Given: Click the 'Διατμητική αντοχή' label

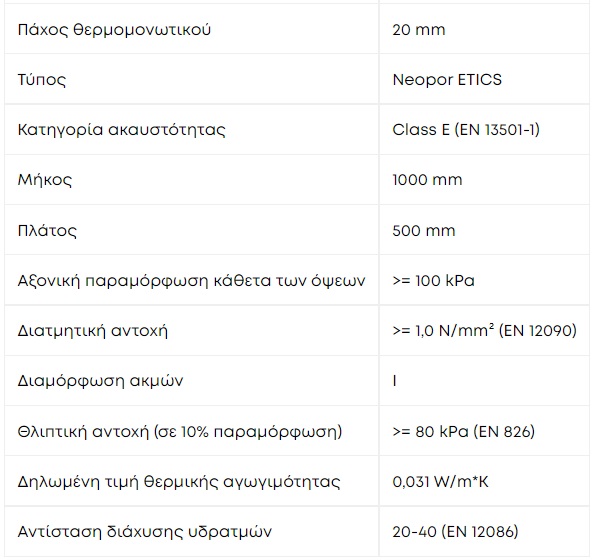Looking at the screenshot, I should [x=93, y=331].
